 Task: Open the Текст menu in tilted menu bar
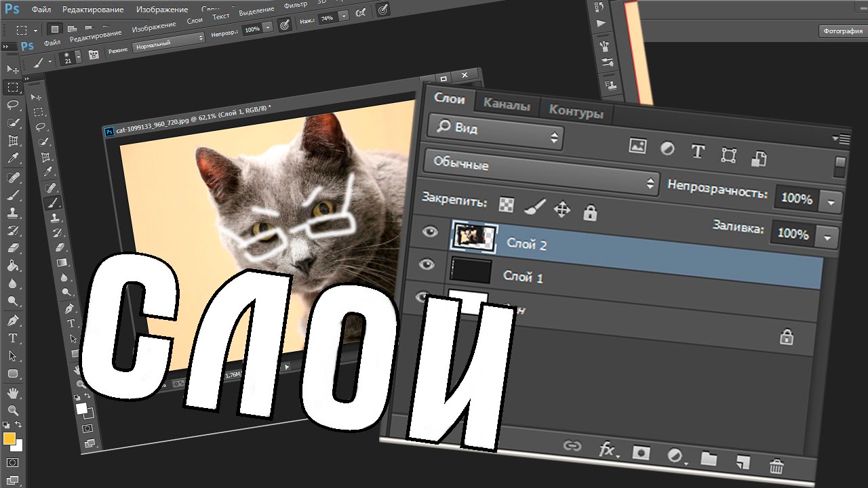221,16
